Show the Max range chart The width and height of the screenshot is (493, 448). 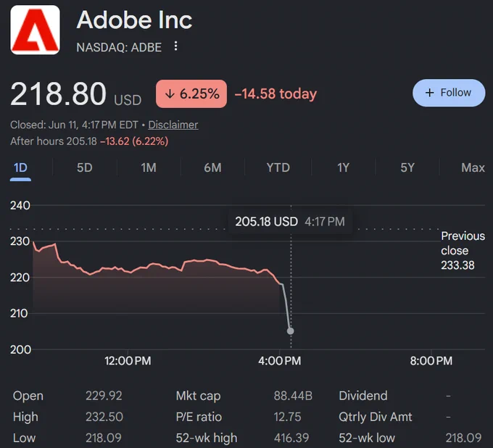(473, 168)
